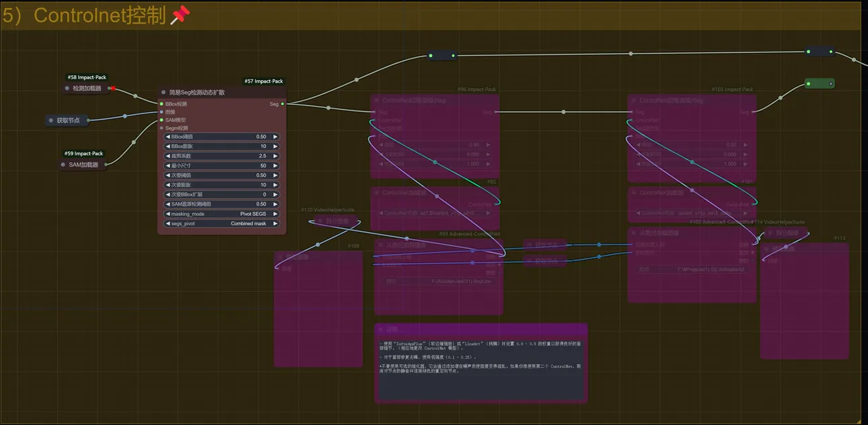The width and height of the screenshot is (868, 425).
Task: Toggle the collapse dot of the blue 获取节点 node
Action: pyautogui.click(x=50, y=120)
